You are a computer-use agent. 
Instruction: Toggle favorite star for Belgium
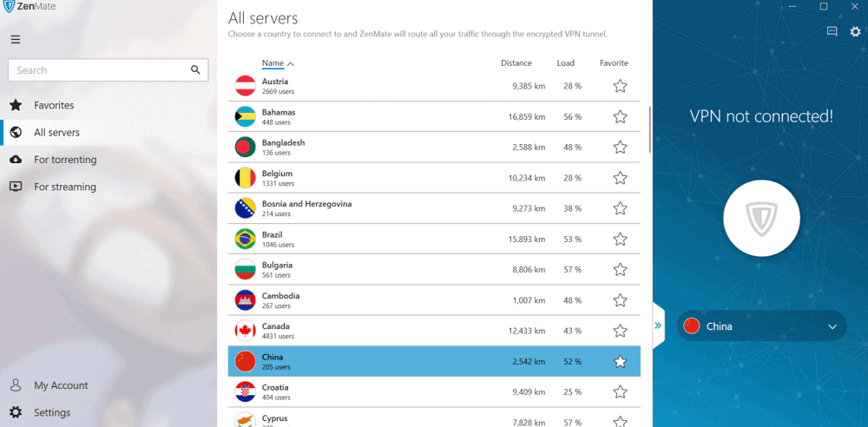pyautogui.click(x=620, y=178)
